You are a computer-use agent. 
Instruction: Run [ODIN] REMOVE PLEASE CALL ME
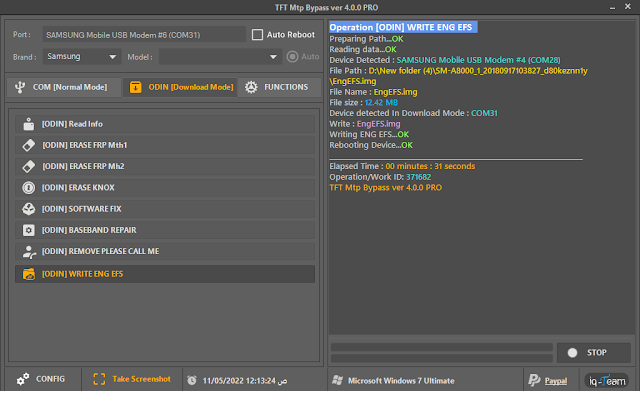(x=165, y=252)
